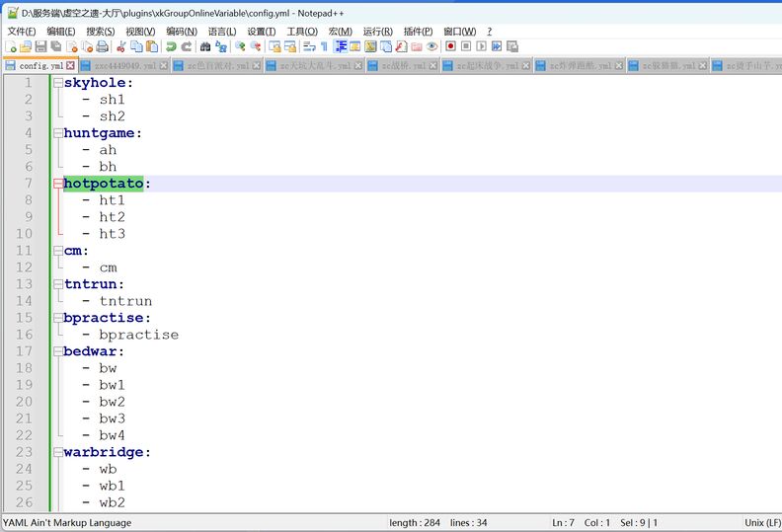
Task: Switch to the zxc4449049.yml tab
Action: coord(125,66)
